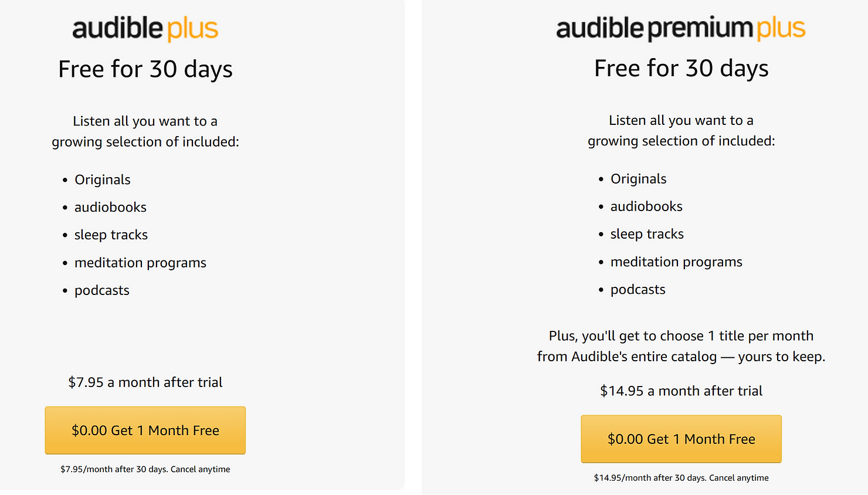Click "meditation programs" under Premium Plus

676,262
